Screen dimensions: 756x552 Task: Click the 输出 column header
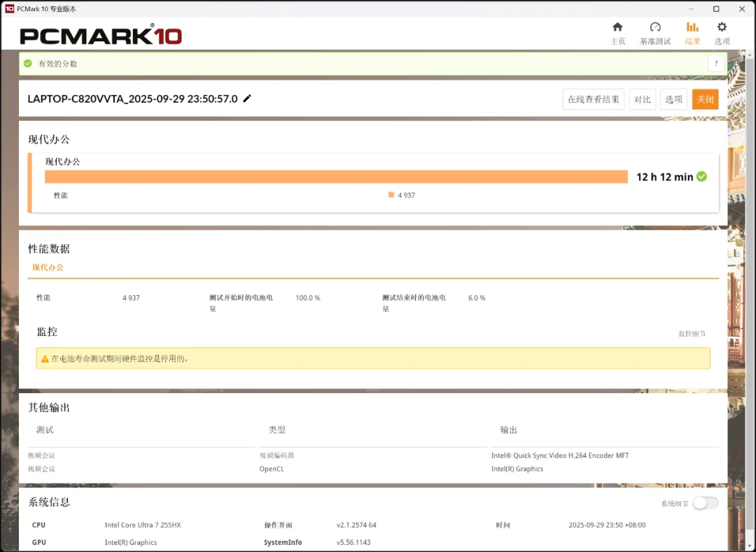(509, 430)
